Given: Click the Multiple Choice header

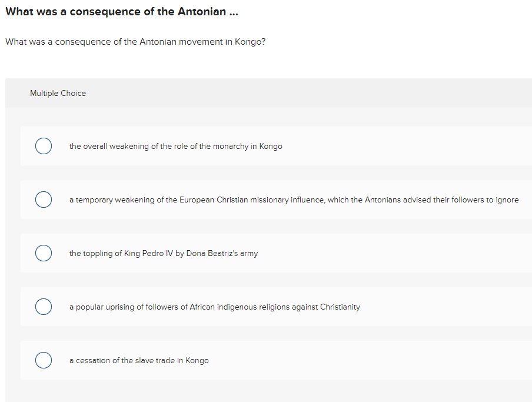Looking at the screenshot, I should [x=58, y=93].
